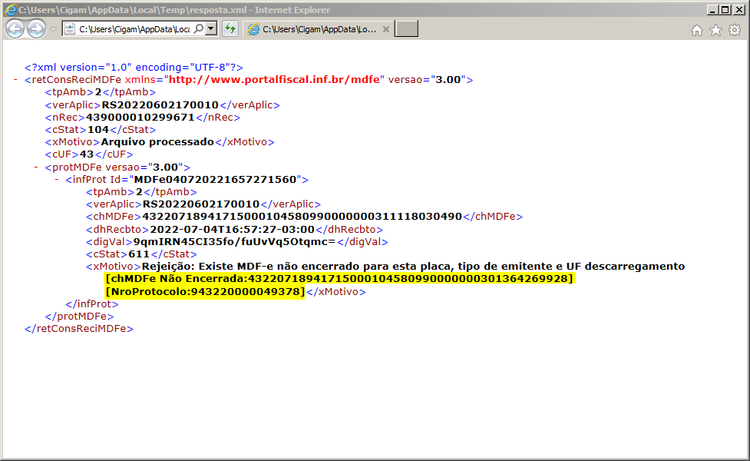Select the resposta.xml browser tab
750x461 pixels.
click(318, 29)
